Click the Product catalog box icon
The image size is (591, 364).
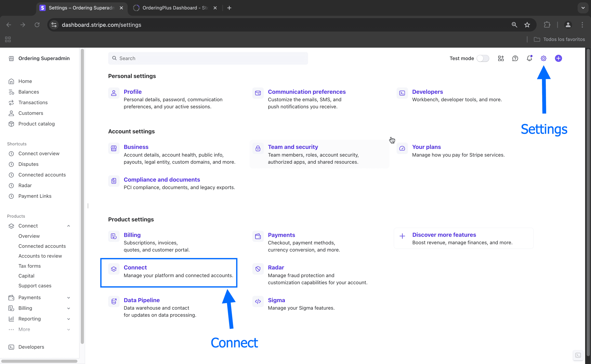pyautogui.click(x=11, y=124)
